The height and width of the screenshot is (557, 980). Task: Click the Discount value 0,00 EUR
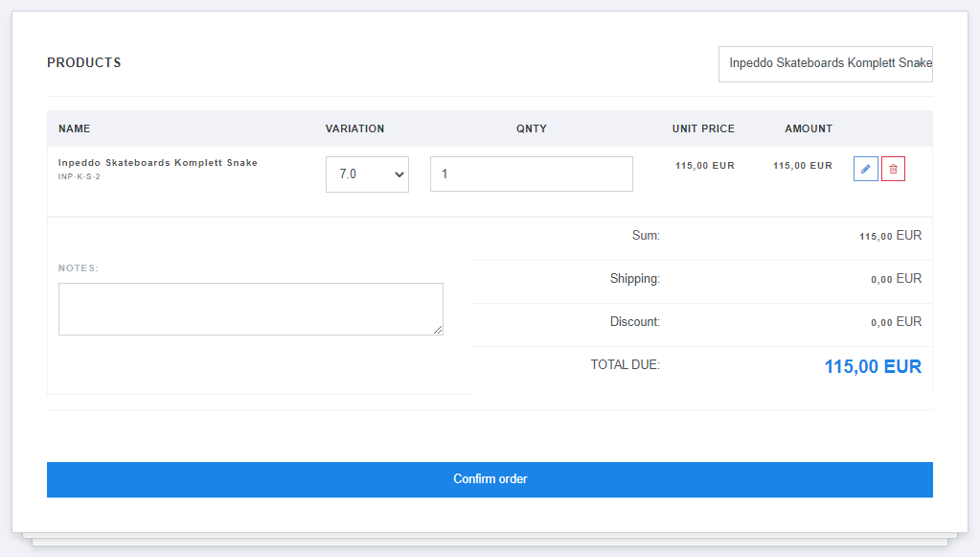pos(896,322)
